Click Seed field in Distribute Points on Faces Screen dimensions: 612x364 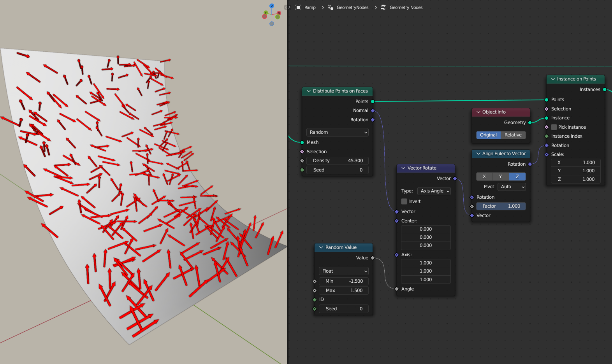tap(337, 170)
